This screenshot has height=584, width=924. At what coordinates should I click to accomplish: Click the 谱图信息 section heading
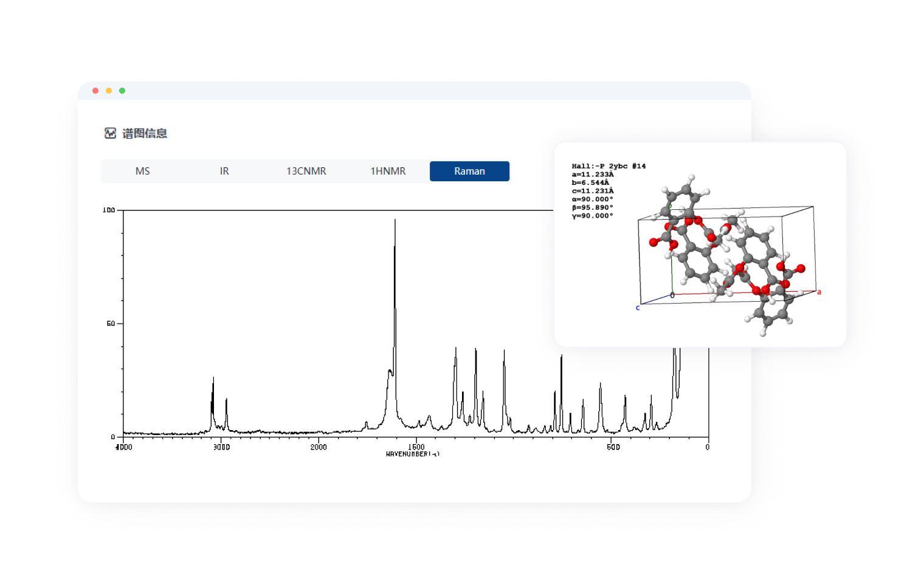[145, 133]
